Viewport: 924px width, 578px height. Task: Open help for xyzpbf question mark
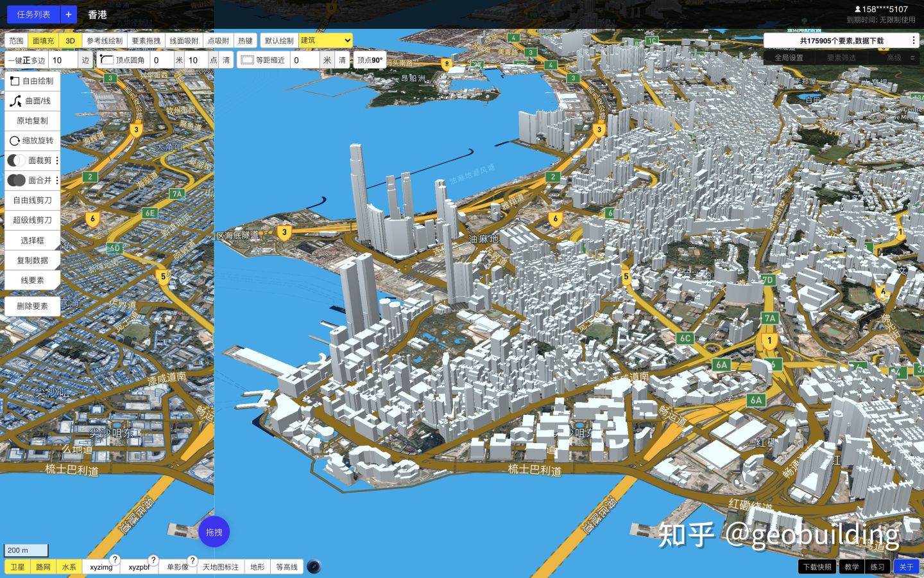153,560
